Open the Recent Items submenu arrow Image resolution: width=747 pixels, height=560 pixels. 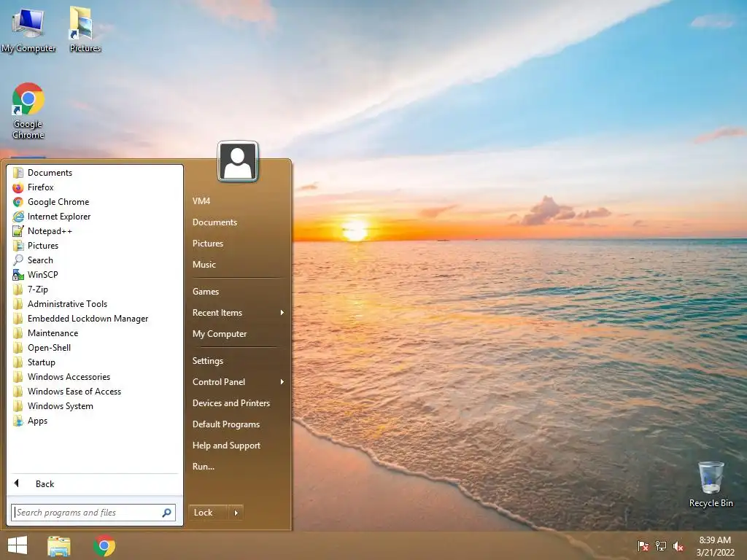(282, 313)
